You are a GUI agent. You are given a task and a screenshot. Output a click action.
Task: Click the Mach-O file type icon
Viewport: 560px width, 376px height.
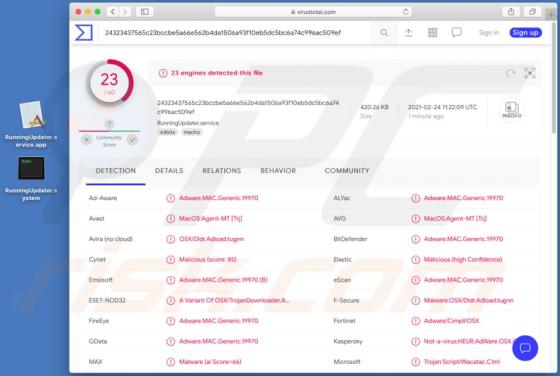point(511,110)
